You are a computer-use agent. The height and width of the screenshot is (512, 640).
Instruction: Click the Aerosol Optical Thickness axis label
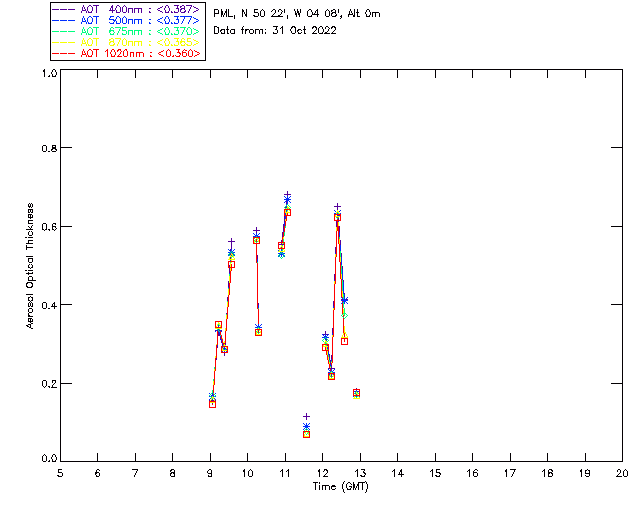pos(30,266)
